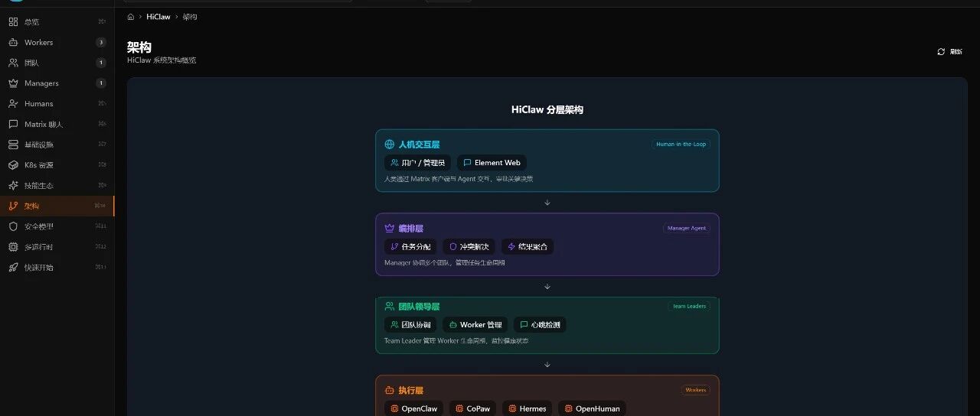The height and width of the screenshot is (416, 980).
Task: Click the Team Leaders tag
Action: pos(688,307)
